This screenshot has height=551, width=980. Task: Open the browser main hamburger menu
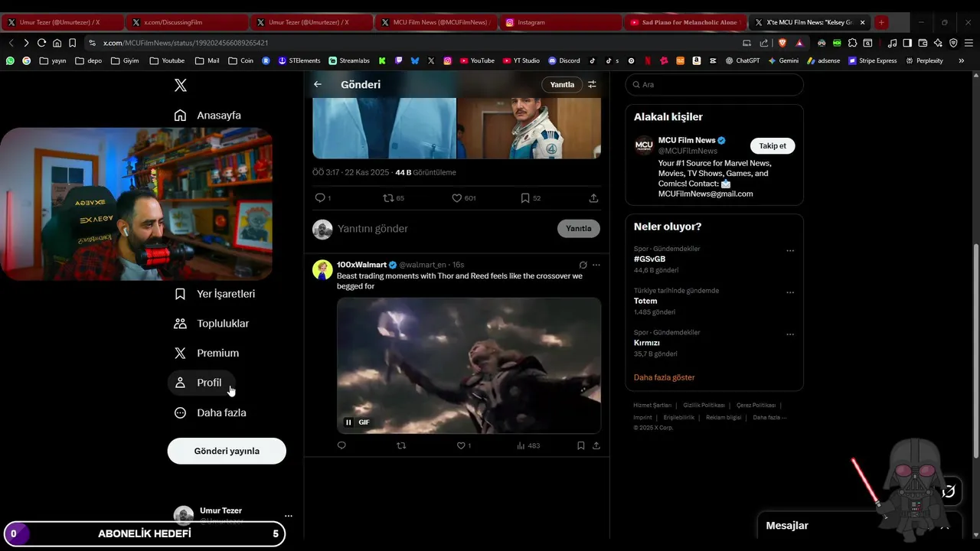click(969, 43)
